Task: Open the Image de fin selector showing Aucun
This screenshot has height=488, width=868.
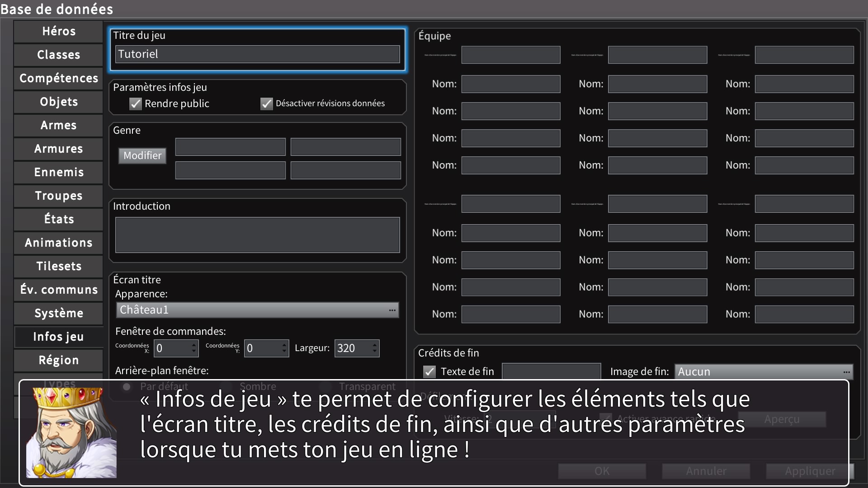Action: coord(764,372)
